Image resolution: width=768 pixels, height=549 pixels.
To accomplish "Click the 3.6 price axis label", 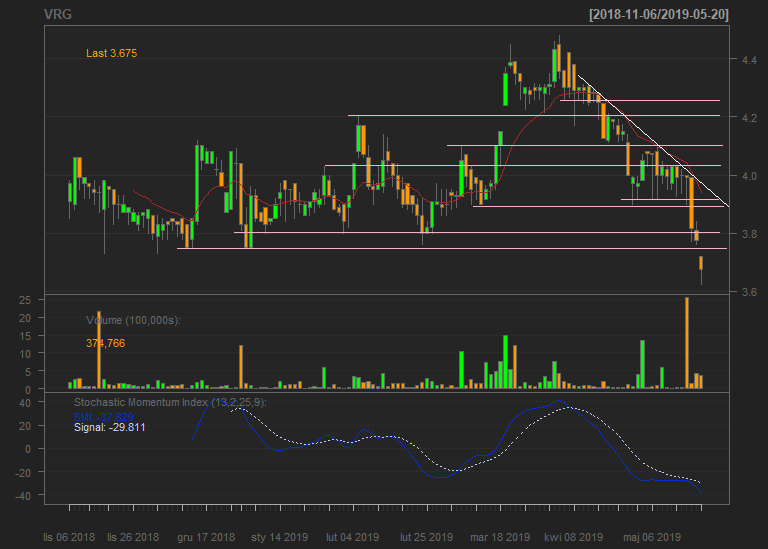I will click(749, 292).
